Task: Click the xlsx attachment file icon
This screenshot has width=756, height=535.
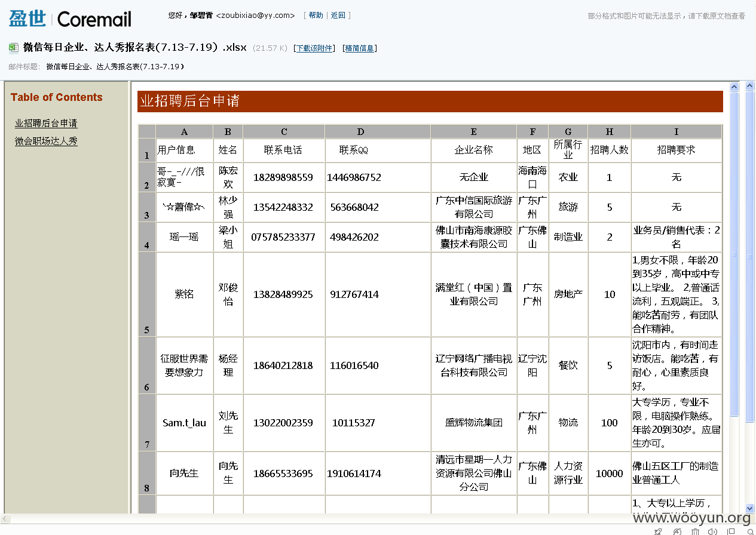Action: (13, 48)
